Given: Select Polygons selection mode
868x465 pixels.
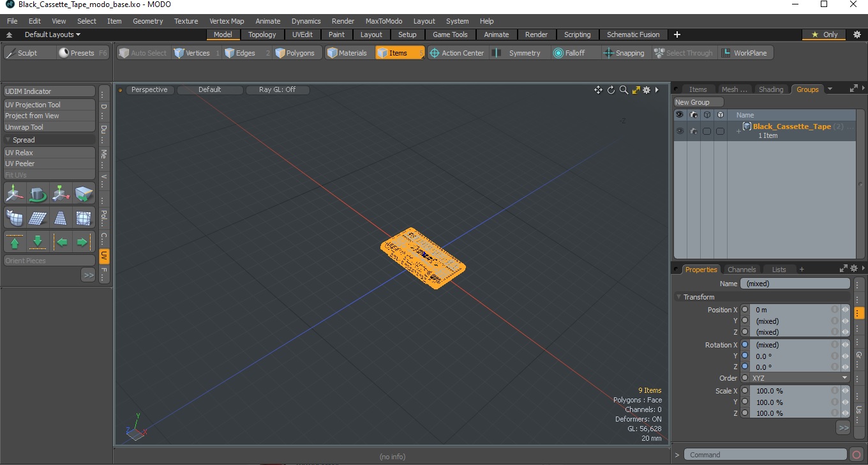Looking at the screenshot, I should tap(296, 53).
